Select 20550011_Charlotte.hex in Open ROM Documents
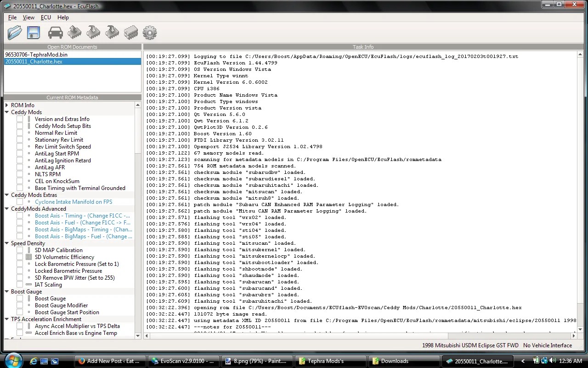 pos(73,62)
